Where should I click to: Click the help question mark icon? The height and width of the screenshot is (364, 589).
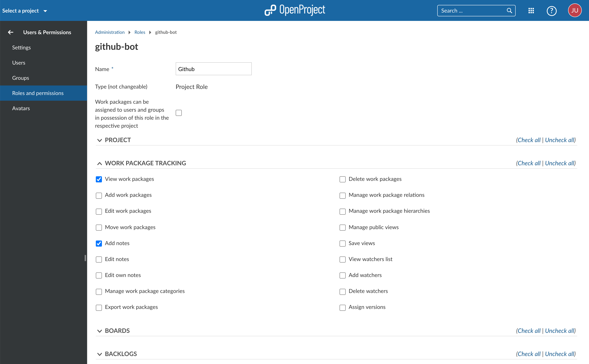click(x=552, y=10)
